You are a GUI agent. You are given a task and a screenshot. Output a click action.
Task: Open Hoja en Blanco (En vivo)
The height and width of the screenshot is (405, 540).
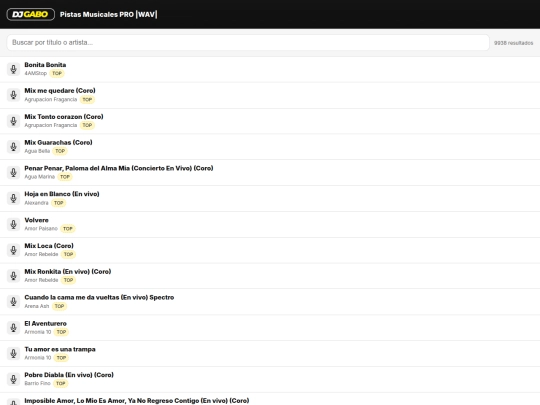(62, 194)
